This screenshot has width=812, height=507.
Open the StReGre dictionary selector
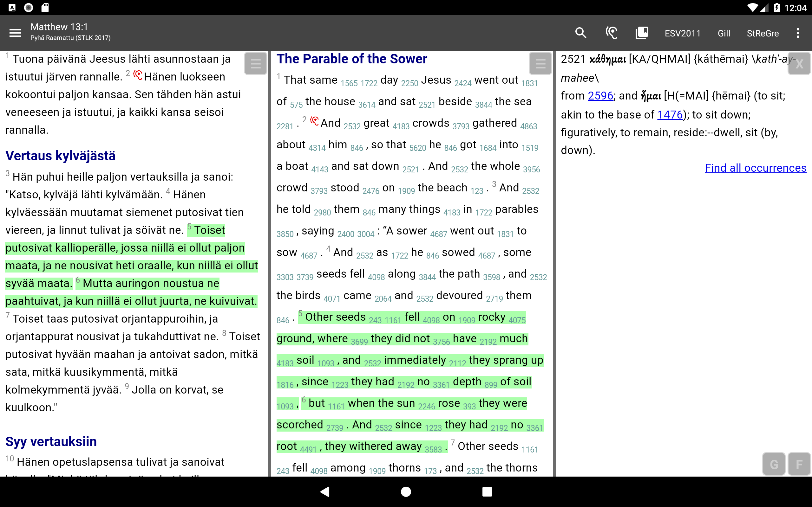click(x=762, y=33)
